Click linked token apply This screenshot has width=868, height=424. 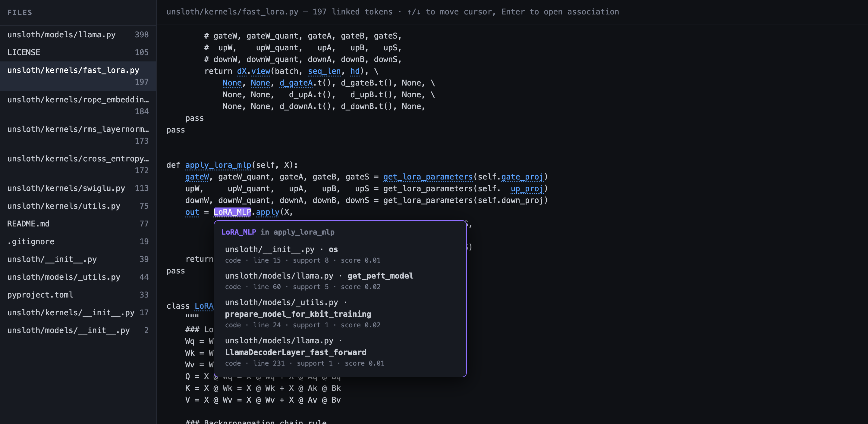click(x=268, y=212)
